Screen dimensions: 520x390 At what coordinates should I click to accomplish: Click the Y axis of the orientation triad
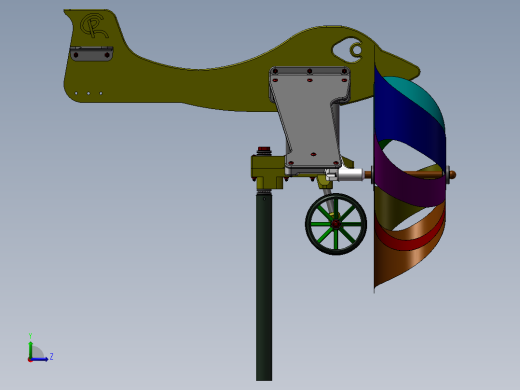tap(30, 349)
